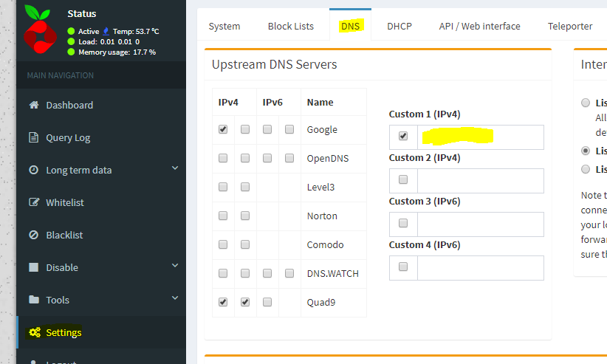
Task: Click the Tools folder icon
Action: [34, 300]
